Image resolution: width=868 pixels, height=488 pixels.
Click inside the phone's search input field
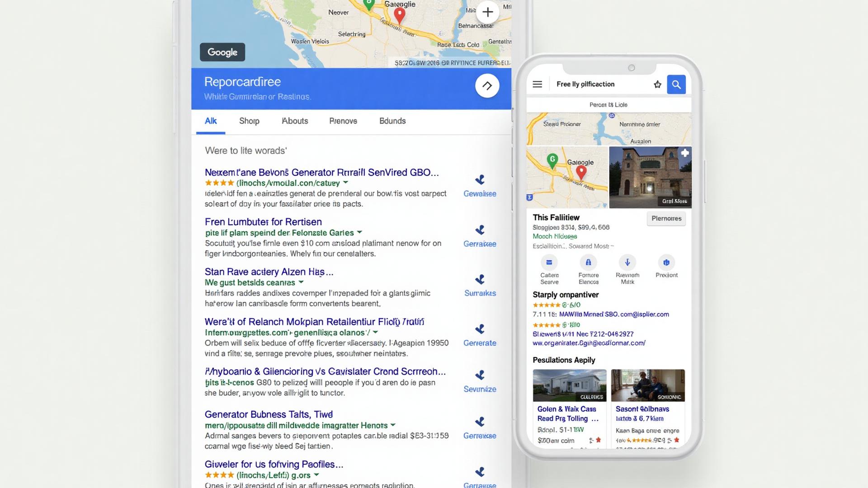click(x=597, y=84)
